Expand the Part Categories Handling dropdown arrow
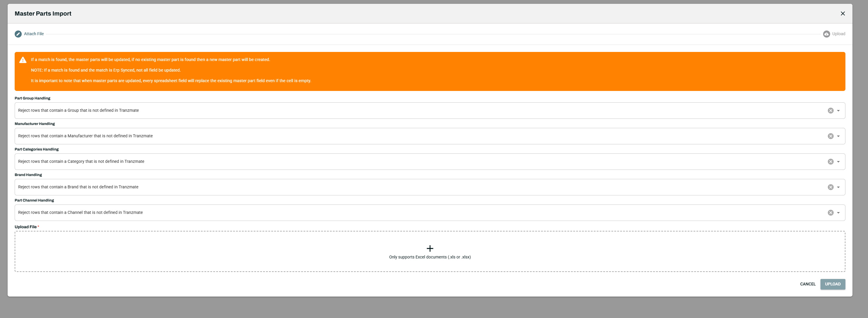The height and width of the screenshot is (318, 868). [838, 162]
